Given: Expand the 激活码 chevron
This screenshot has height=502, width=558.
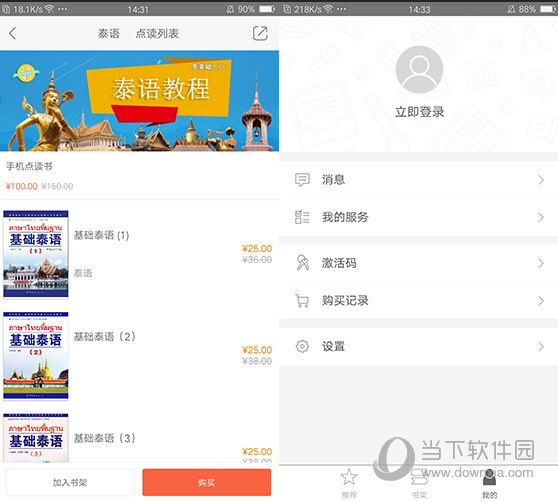Looking at the screenshot, I should click(541, 263).
